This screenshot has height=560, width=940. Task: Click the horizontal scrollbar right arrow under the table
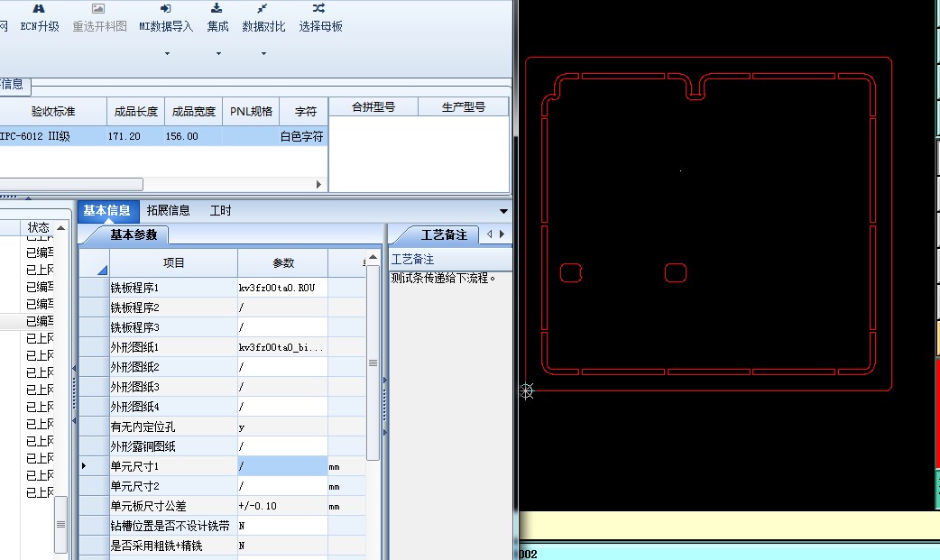tap(318, 184)
